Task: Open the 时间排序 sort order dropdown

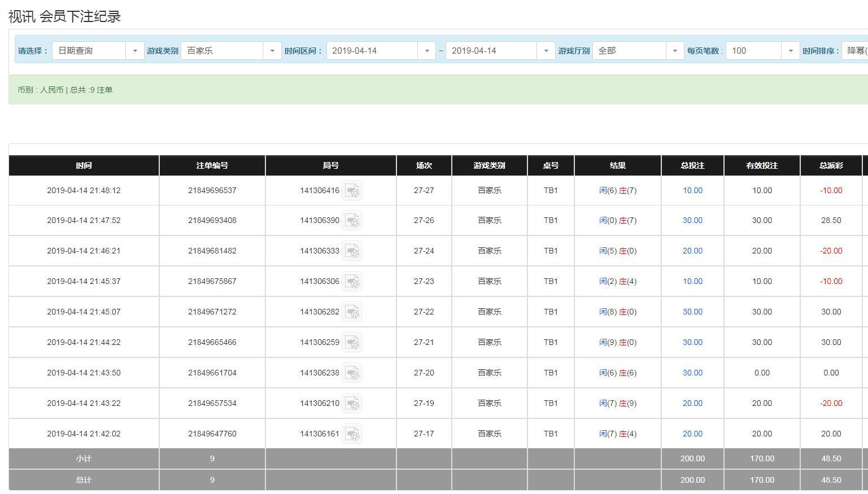Action: point(854,51)
